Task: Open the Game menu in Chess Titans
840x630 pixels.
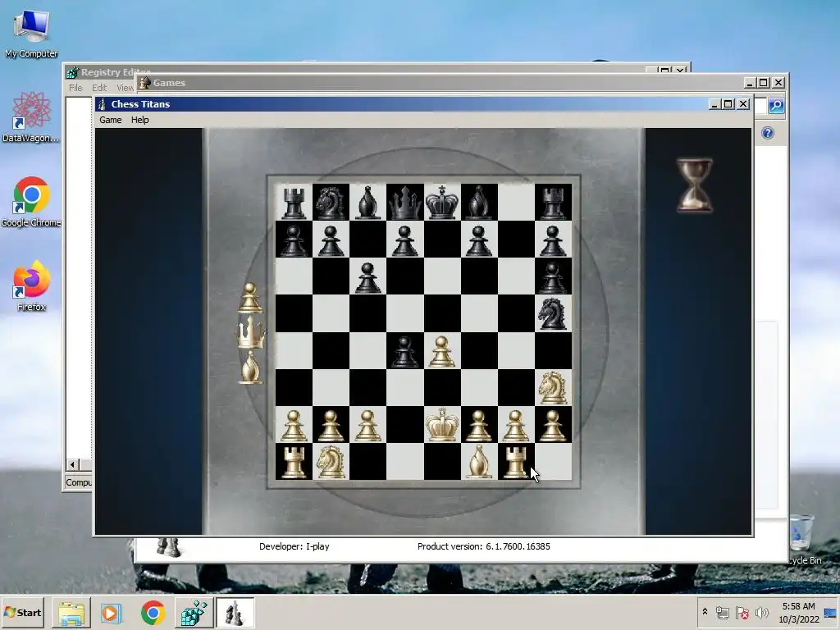Action: click(111, 120)
